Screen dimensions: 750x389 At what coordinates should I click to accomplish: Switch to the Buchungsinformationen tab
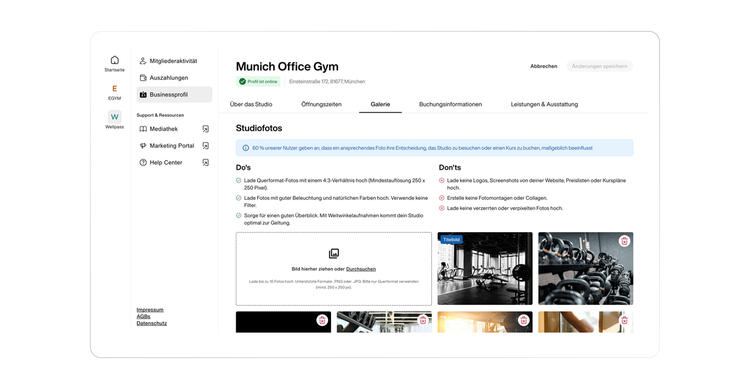pos(451,104)
